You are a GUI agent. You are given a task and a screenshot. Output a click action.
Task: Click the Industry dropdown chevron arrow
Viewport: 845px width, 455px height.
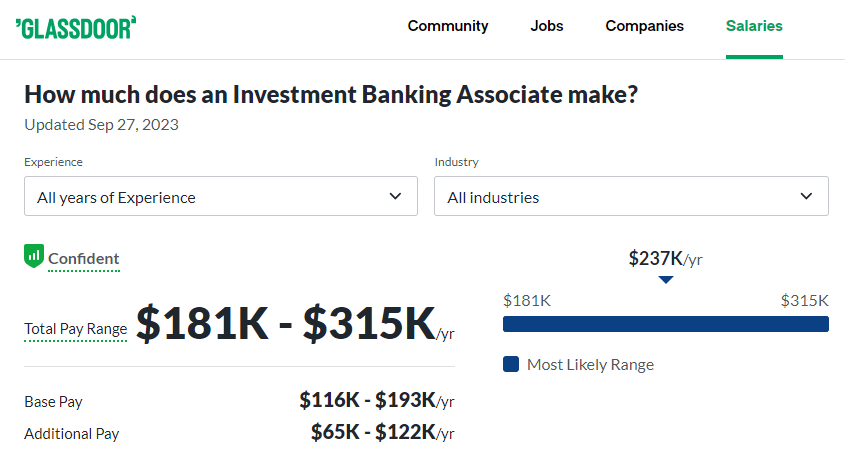point(806,196)
